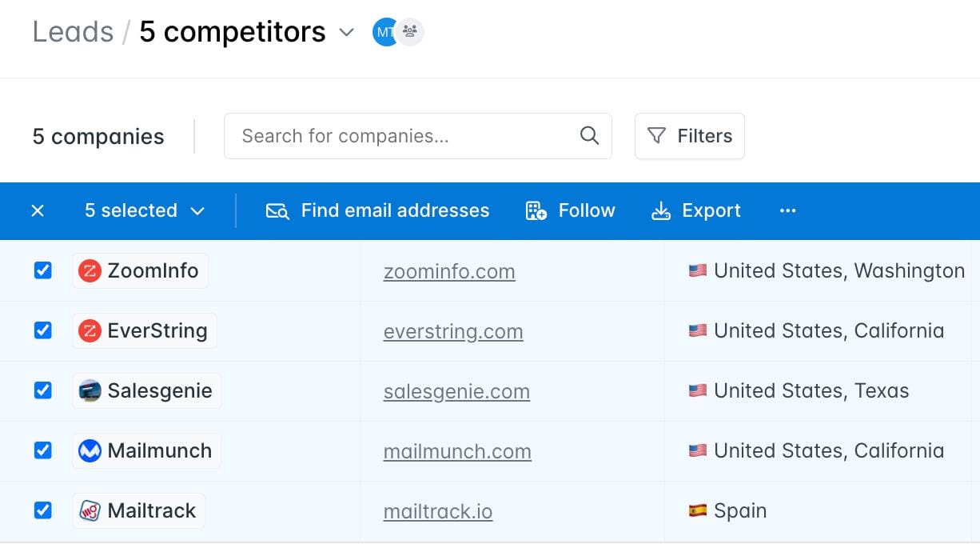Click the ZoomInfo company logo icon

click(x=90, y=271)
